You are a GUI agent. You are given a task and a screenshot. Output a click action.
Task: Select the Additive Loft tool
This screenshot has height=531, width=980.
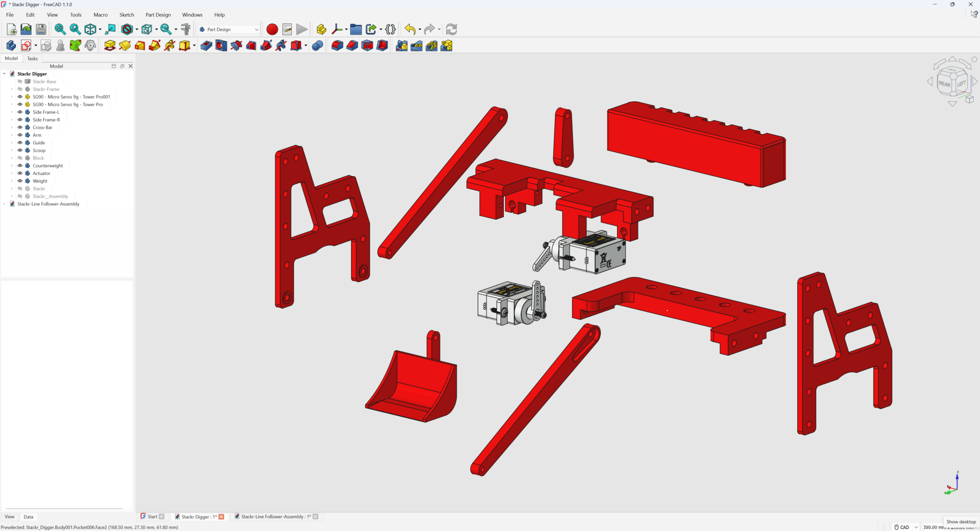pyautogui.click(x=140, y=46)
